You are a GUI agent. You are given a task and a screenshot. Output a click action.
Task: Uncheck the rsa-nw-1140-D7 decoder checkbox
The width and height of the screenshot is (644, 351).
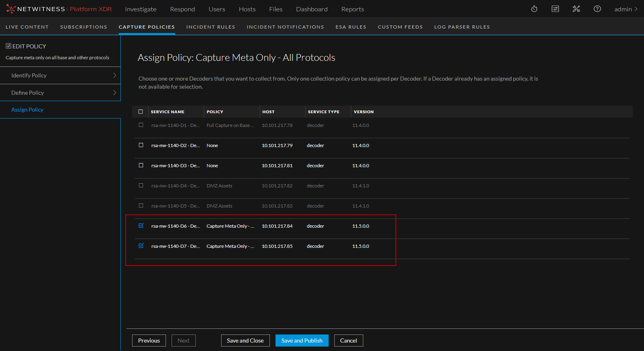[141, 246]
